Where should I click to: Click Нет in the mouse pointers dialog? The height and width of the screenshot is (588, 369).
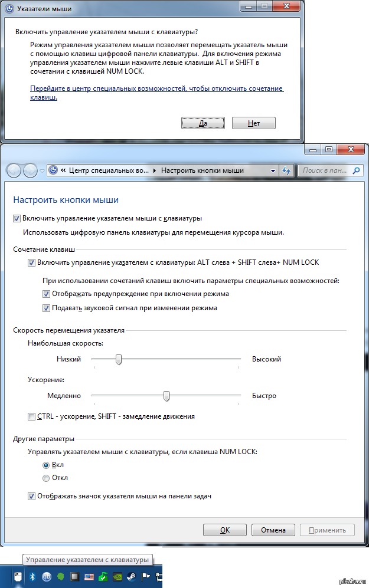pos(254,123)
